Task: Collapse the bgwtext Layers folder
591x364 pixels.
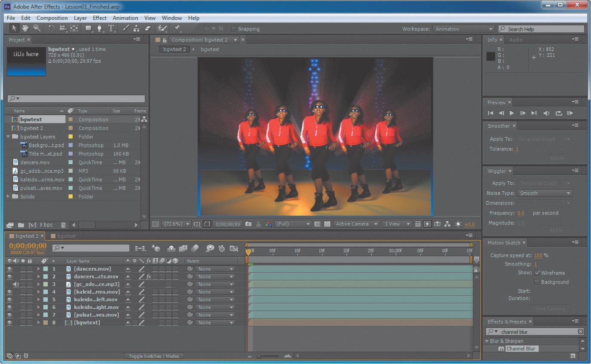Action: 8,137
